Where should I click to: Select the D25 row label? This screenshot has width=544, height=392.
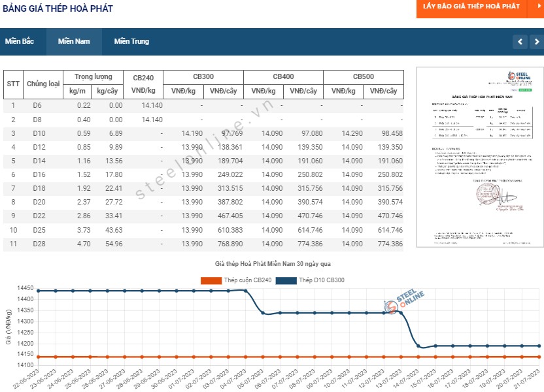click(39, 230)
